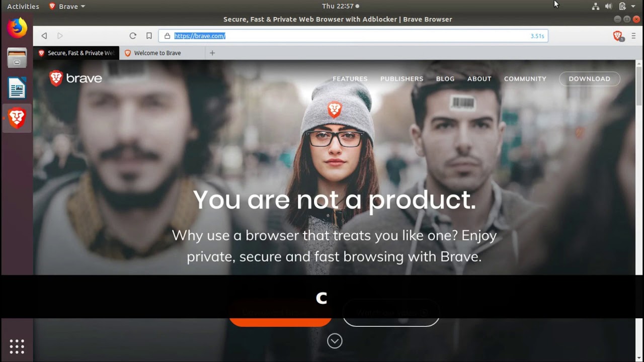This screenshot has height=362, width=644.
Task: Open the COMMUNITY navigation link
Action: click(x=525, y=79)
